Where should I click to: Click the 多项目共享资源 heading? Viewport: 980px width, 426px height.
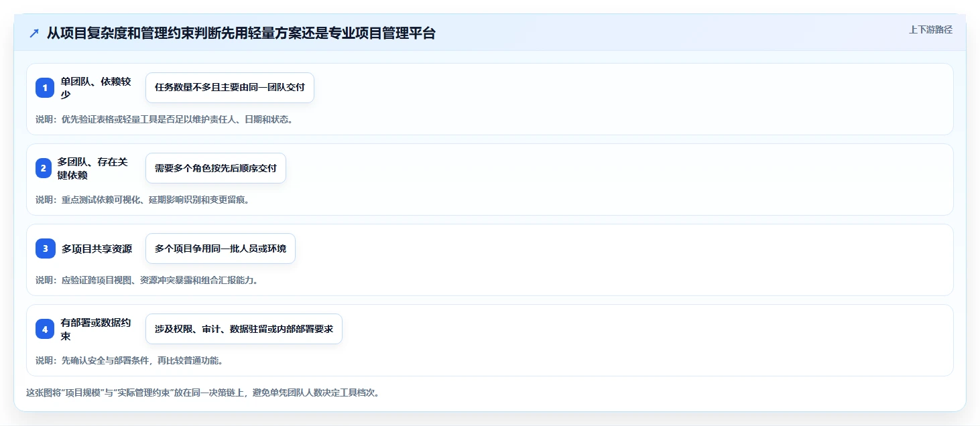pos(97,248)
